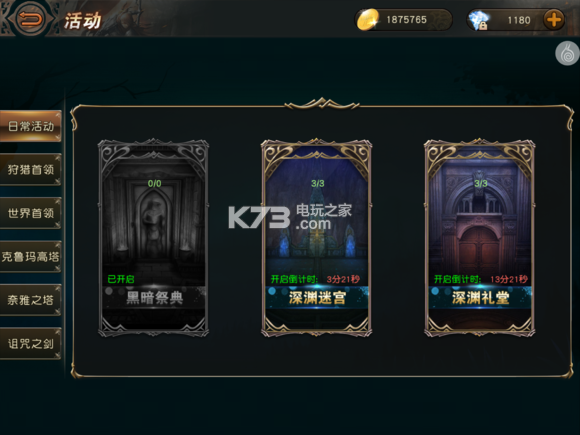Switch to the 世界首领 tab
The image size is (580, 435).
[x=31, y=213]
